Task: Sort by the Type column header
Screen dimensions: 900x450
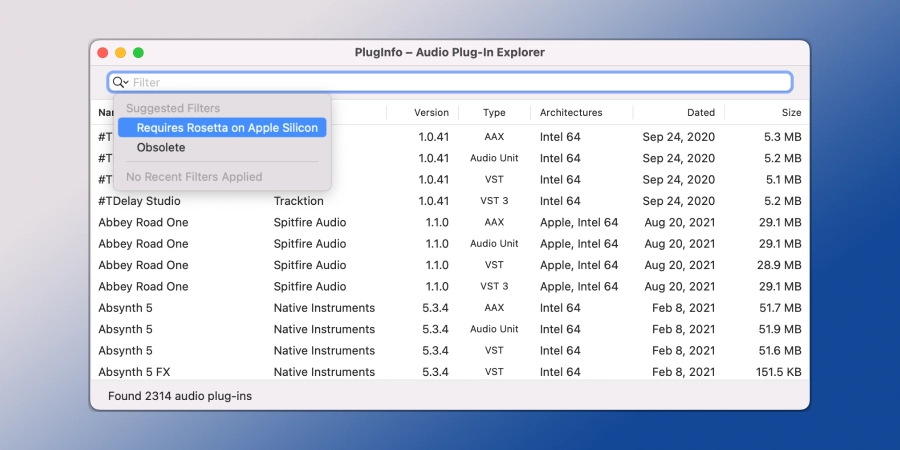Action: (x=494, y=112)
